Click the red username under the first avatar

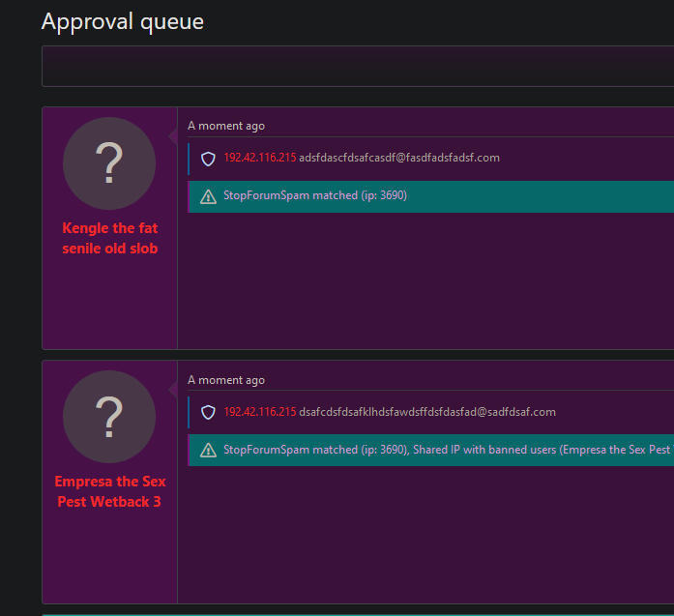(x=109, y=239)
